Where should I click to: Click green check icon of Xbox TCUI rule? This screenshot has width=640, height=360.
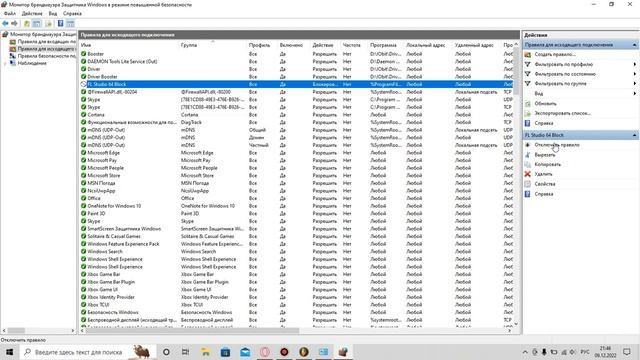[83, 305]
